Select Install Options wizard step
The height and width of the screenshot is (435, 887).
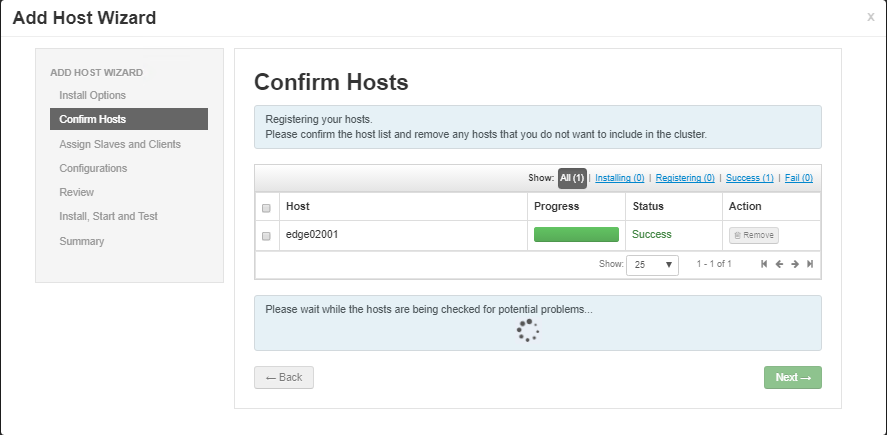[x=92, y=96]
